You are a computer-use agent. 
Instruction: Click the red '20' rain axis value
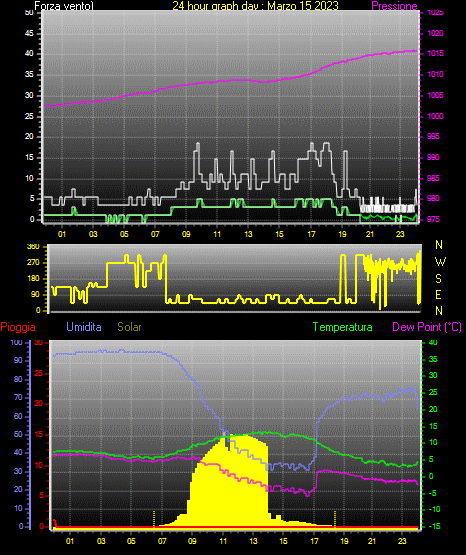click(39, 404)
